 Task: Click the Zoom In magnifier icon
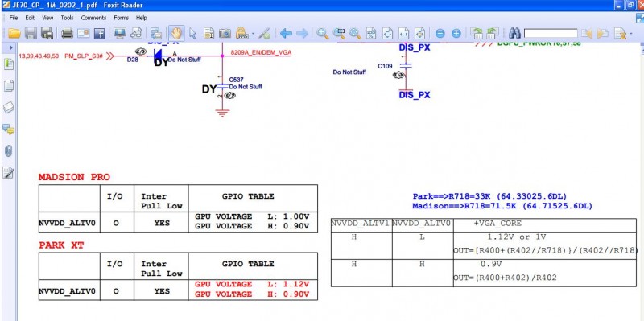323,33
